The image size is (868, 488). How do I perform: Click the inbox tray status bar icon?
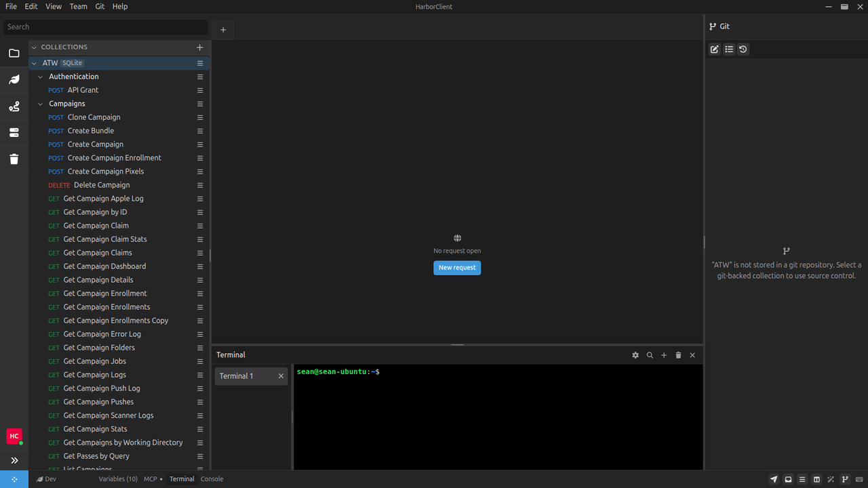click(788, 479)
